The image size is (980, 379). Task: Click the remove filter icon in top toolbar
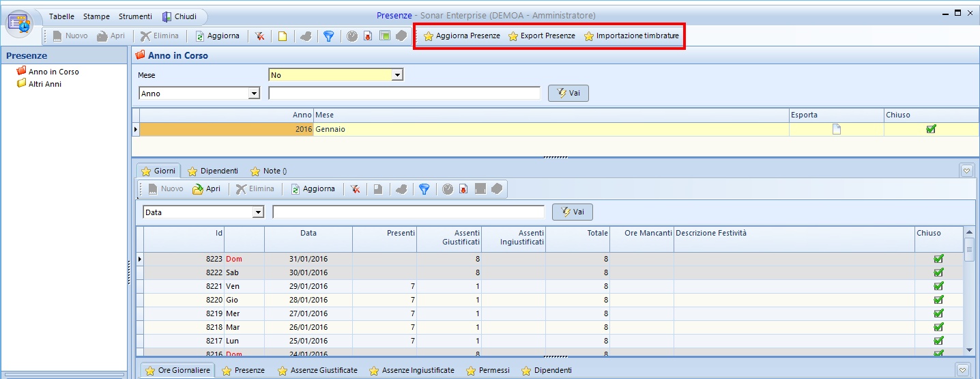pos(260,36)
